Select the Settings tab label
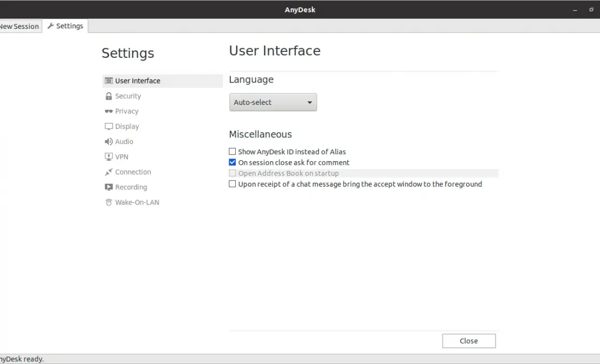The image size is (600, 364). click(x=70, y=26)
